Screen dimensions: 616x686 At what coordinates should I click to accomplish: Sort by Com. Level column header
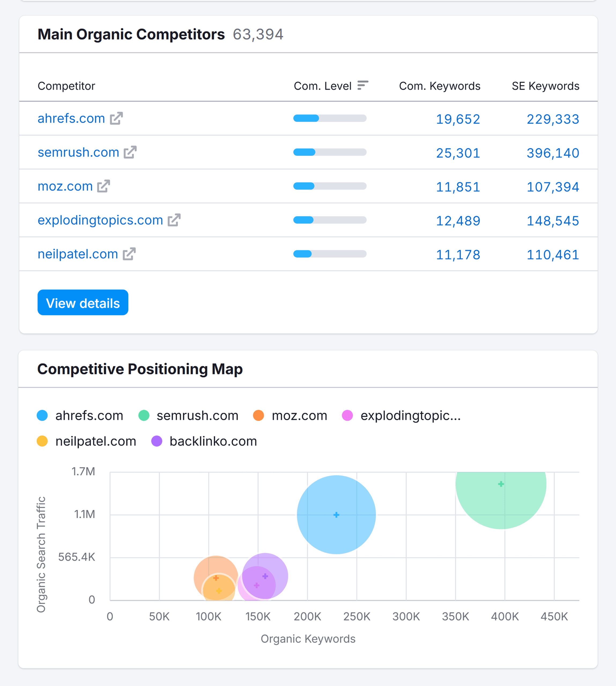322,86
